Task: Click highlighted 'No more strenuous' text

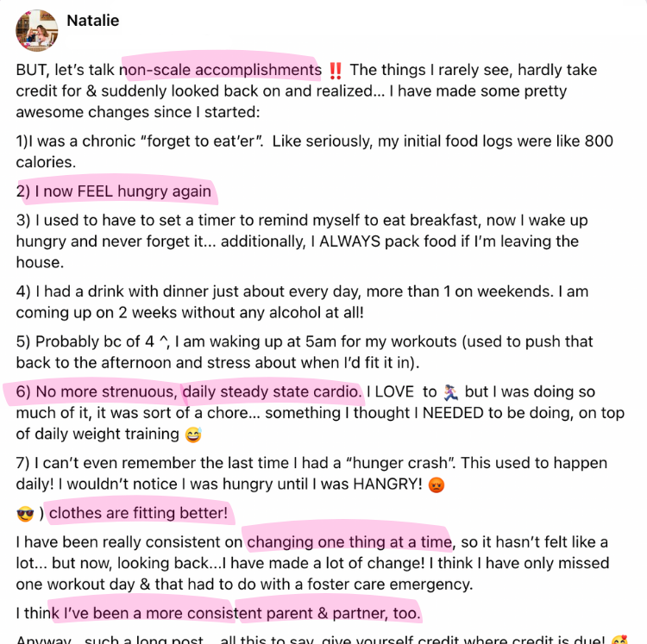Action: pyautogui.click(x=106, y=391)
